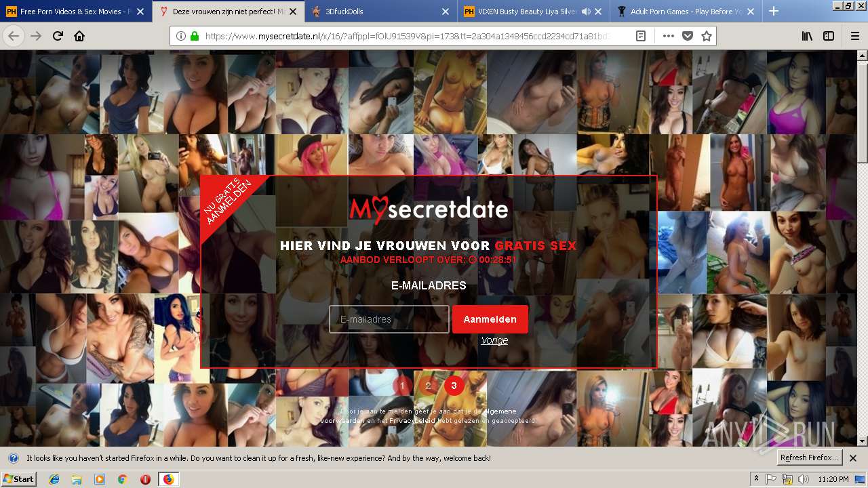Open Windows Media Player taskbar icon
Screen dimensions: 868x488
[x=99, y=479]
